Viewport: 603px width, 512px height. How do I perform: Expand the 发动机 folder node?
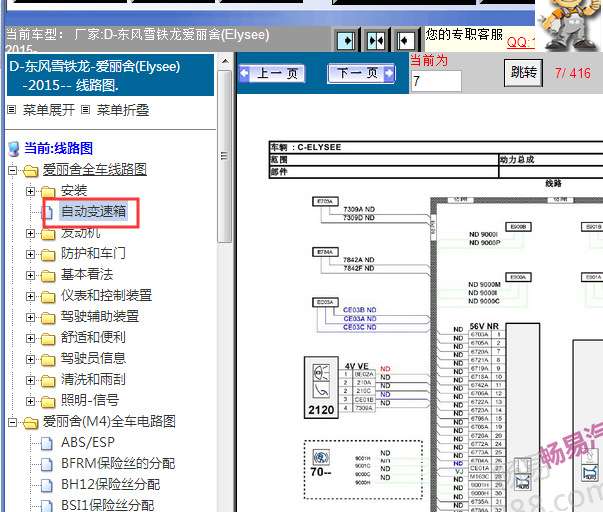pyautogui.click(x=30, y=233)
